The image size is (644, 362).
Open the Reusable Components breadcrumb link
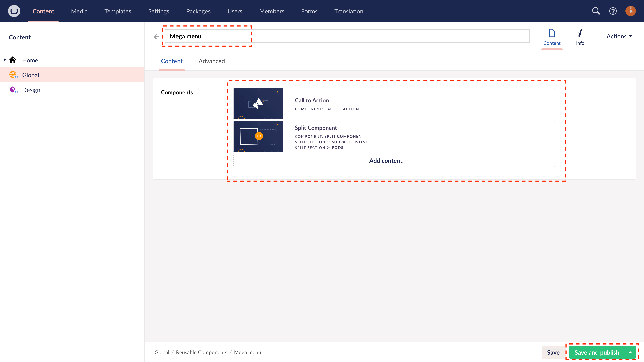(201, 352)
